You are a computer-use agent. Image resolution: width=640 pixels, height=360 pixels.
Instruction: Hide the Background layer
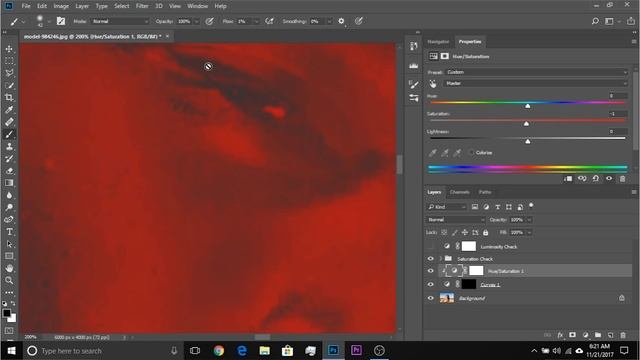point(431,298)
